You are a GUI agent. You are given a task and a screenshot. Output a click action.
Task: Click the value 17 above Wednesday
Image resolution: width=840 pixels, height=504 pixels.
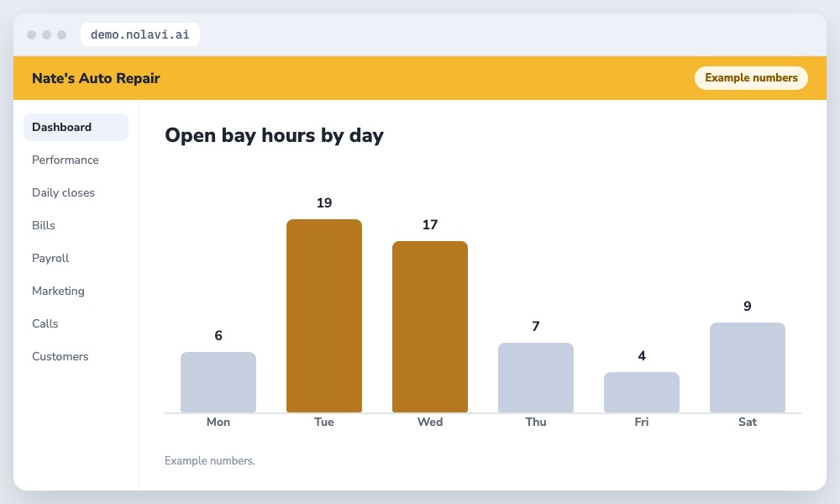[429, 225]
